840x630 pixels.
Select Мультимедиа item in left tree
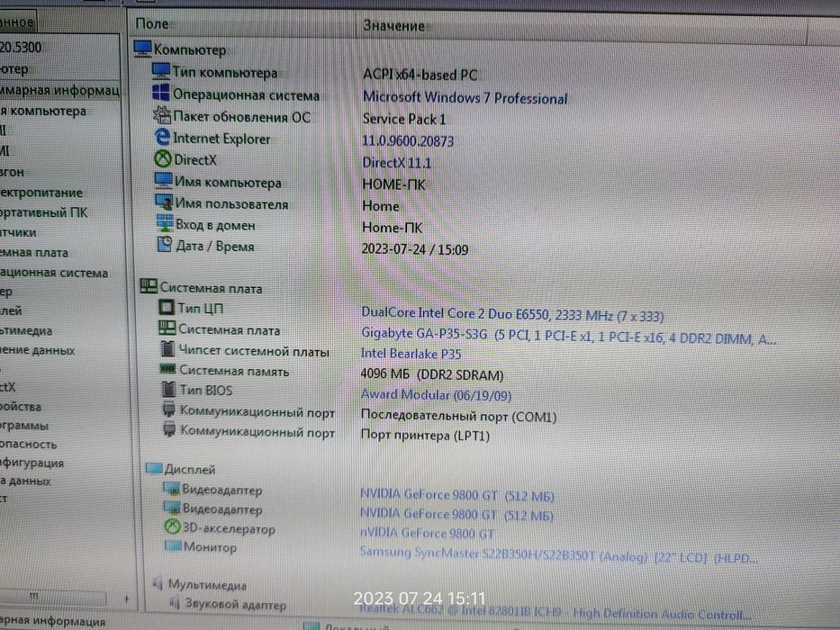tap(26, 330)
